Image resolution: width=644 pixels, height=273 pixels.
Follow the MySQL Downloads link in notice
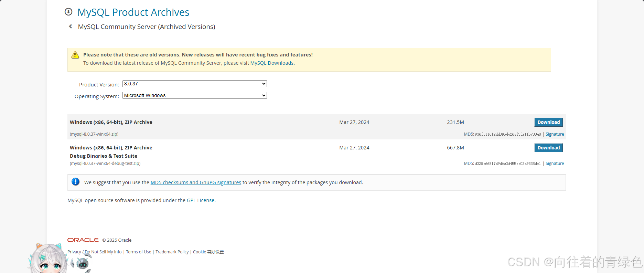(272, 63)
